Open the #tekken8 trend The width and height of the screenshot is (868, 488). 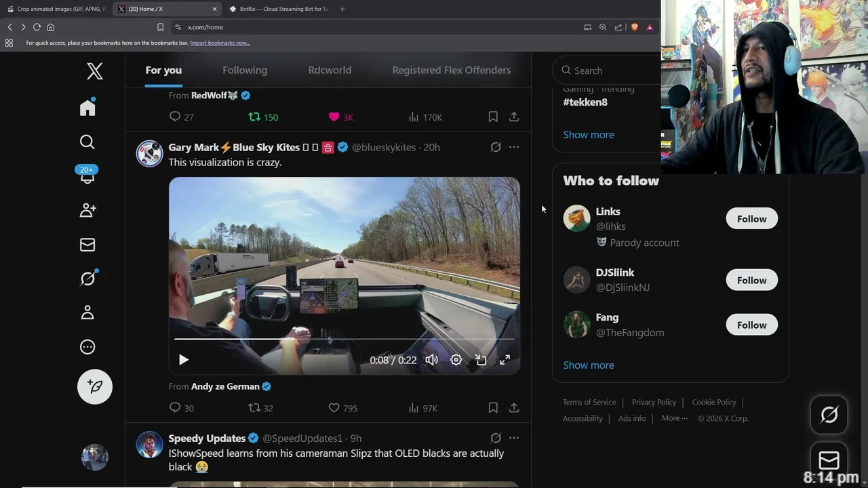pyautogui.click(x=585, y=102)
